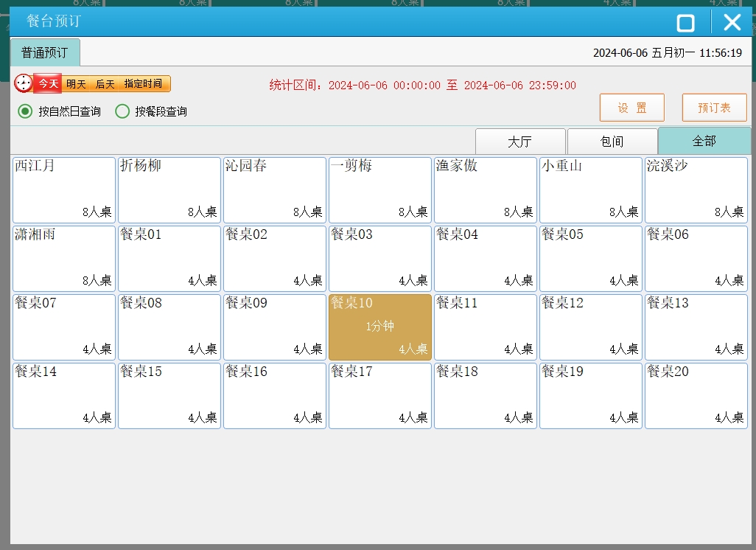Screen dimensions: 756x550
Task: Switch date filter to 后天
Action: point(105,84)
